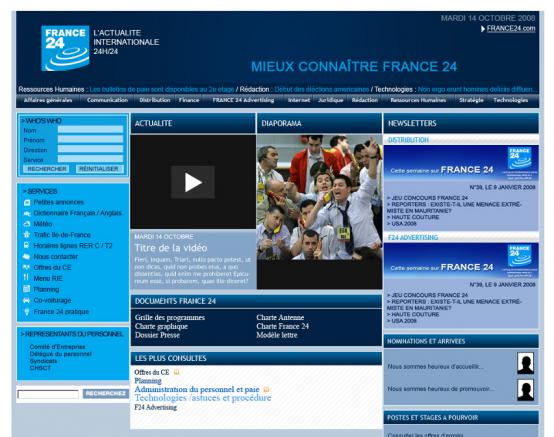
Task: Click the Prénom input field
Action: click(90, 139)
